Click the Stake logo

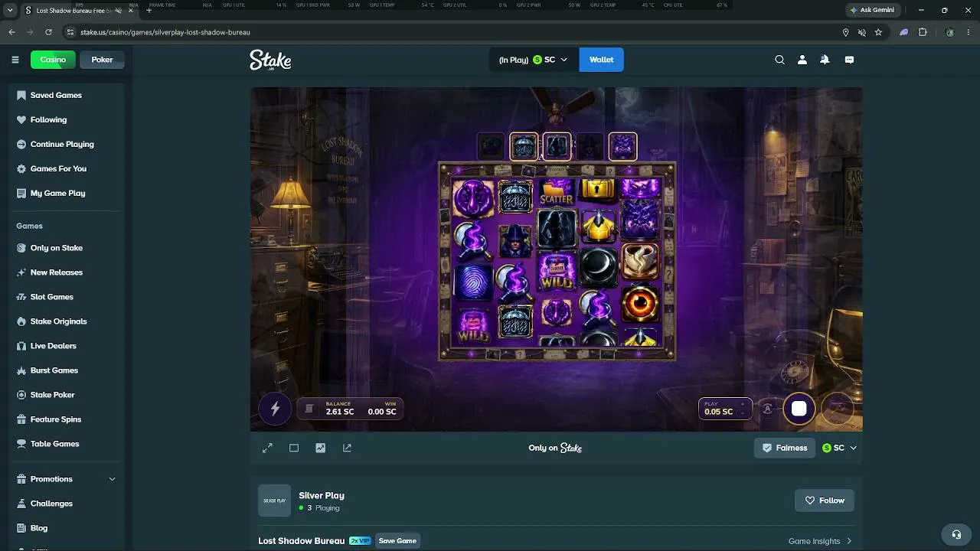(x=270, y=60)
